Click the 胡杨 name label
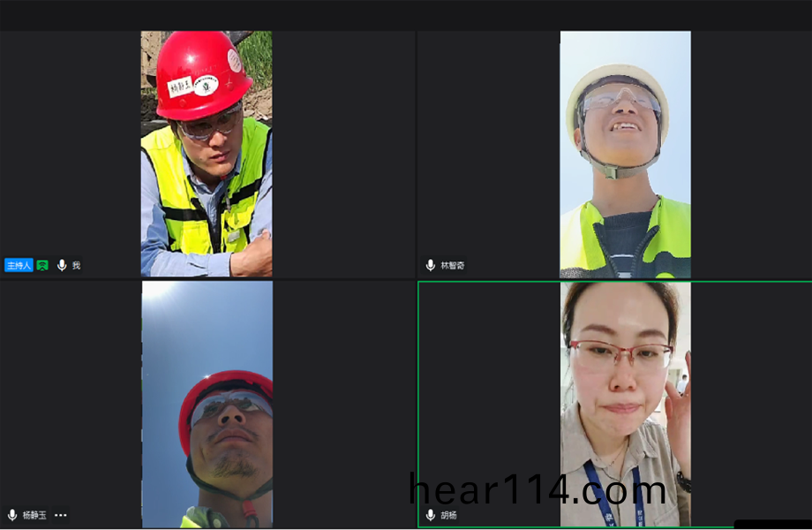The width and height of the screenshot is (812, 530). pyautogui.click(x=449, y=514)
